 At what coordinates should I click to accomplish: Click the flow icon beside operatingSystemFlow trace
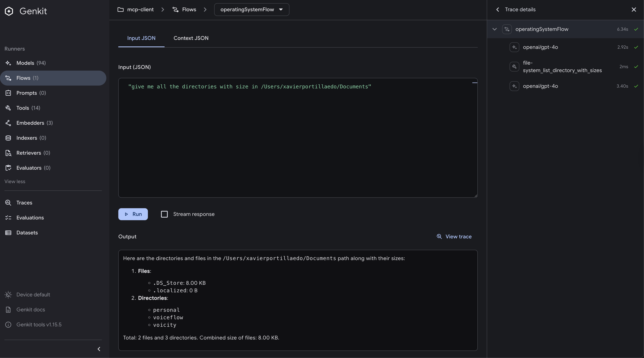click(507, 29)
